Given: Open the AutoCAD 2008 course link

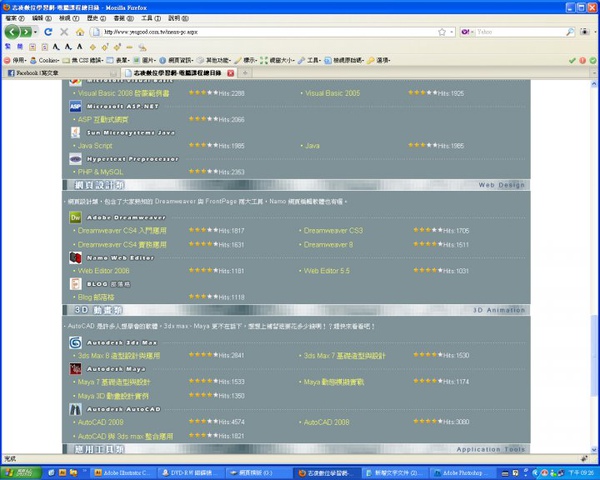Looking at the screenshot, I should (x=326, y=422).
